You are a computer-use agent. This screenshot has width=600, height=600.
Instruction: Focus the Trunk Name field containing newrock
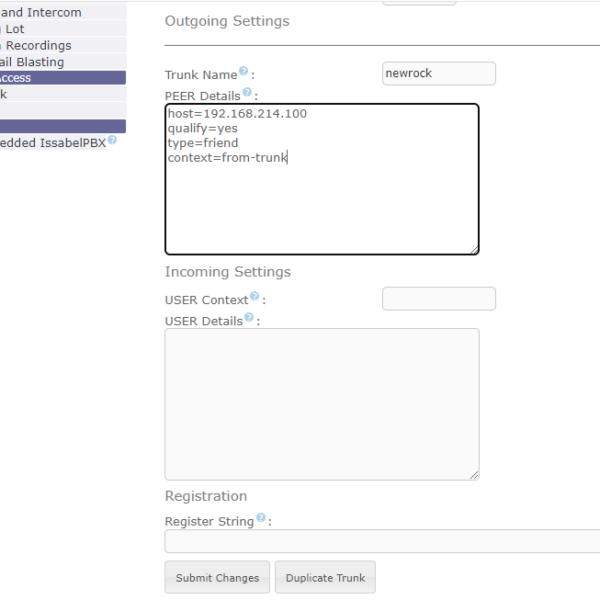pos(439,73)
